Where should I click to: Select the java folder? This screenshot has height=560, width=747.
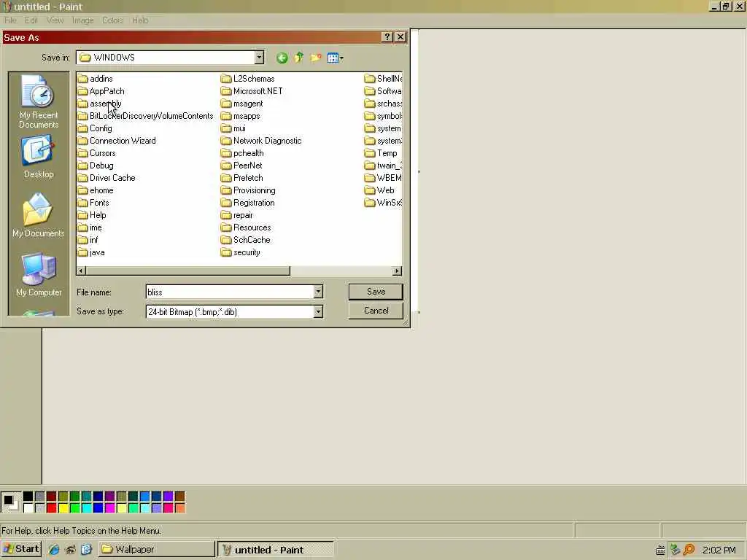coord(91,252)
